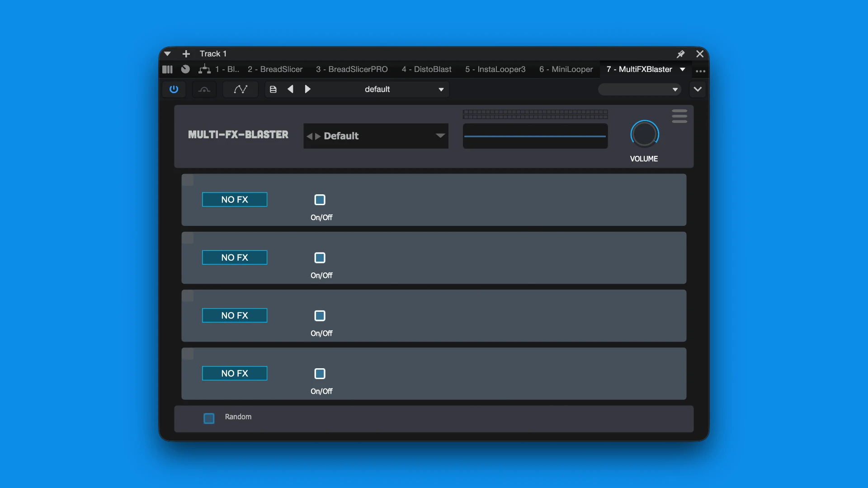
Task: Click the sidechain icon in the toolbar
Action: [x=204, y=89]
